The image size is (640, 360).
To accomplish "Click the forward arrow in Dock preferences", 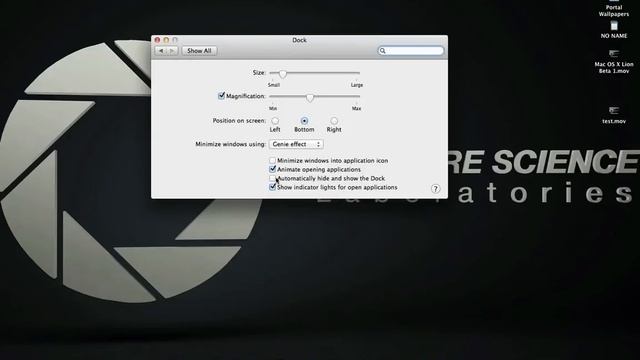I will (x=172, y=51).
